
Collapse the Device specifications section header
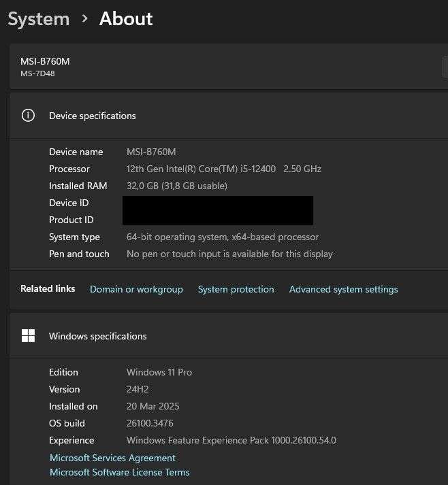(x=229, y=116)
